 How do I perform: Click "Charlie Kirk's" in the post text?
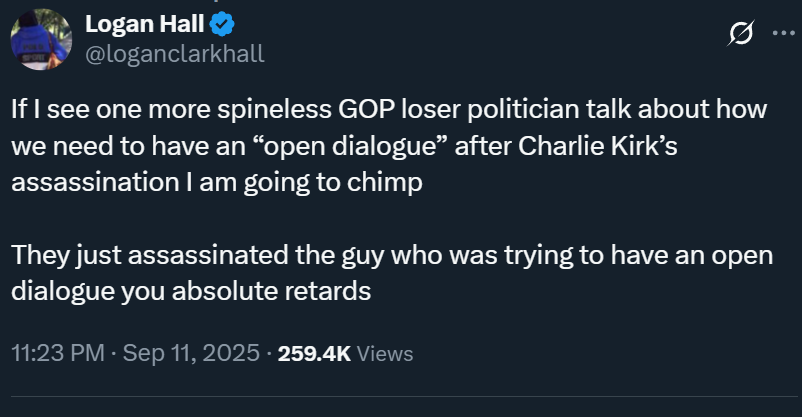point(582,144)
